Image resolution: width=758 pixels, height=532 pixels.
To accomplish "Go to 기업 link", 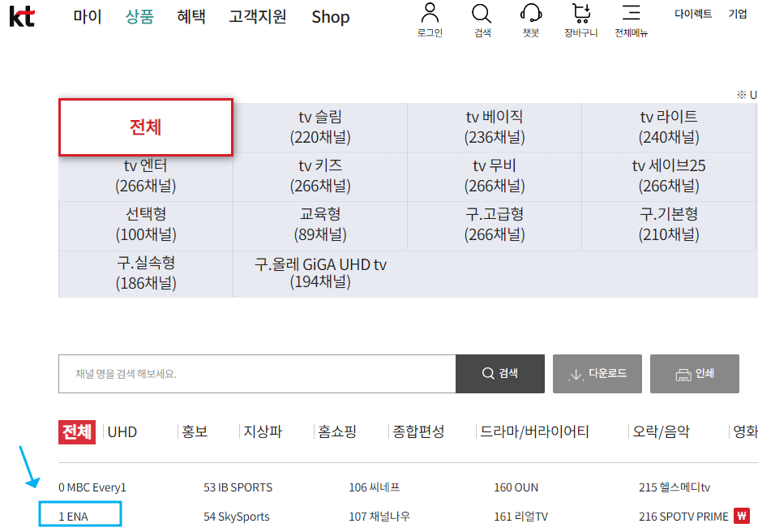I will [738, 14].
